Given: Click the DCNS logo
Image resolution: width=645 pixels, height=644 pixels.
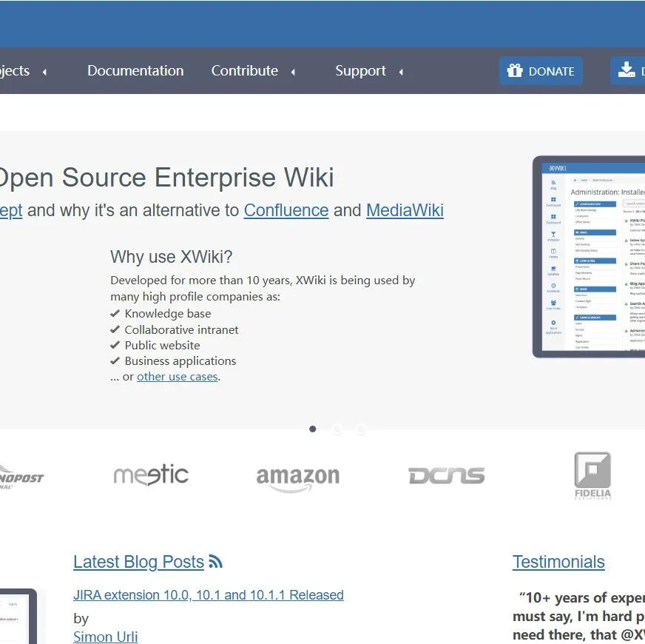Looking at the screenshot, I should pyautogui.click(x=446, y=475).
